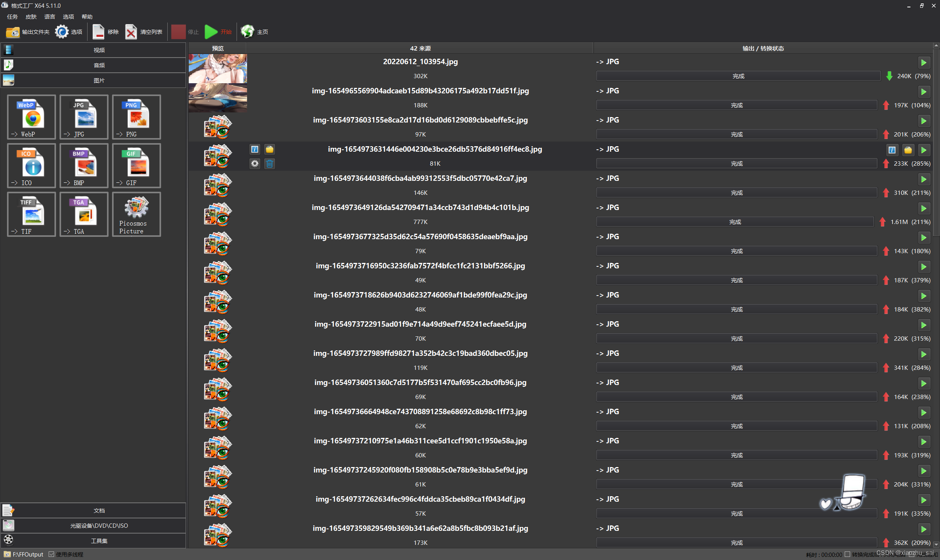Click the 输出文件夹 output folder button

[27, 32]
